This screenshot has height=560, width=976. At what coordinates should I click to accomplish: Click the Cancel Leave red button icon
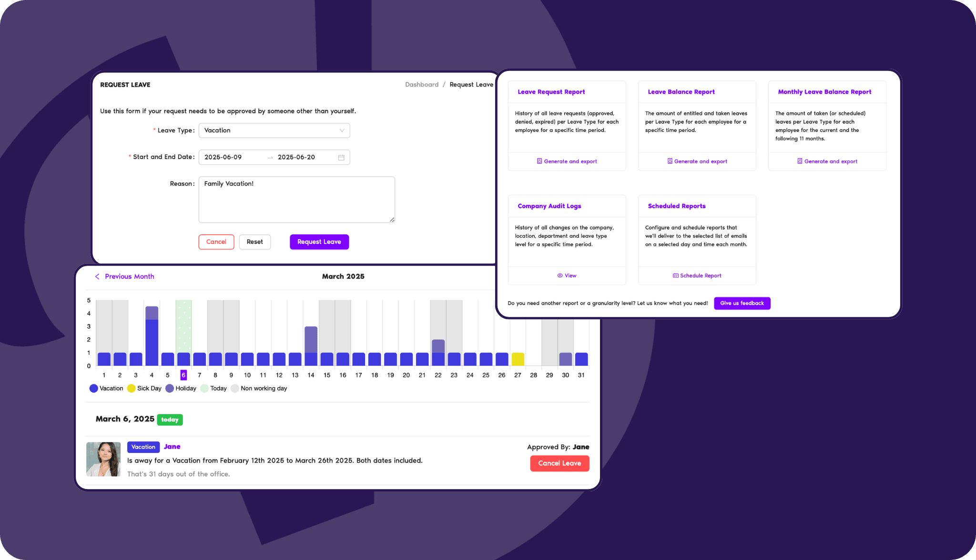point(560,463)
